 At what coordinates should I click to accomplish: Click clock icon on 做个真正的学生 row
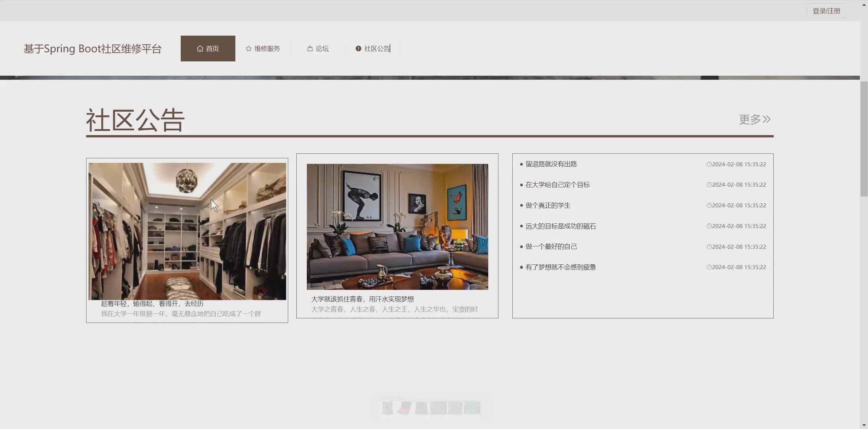709,205
